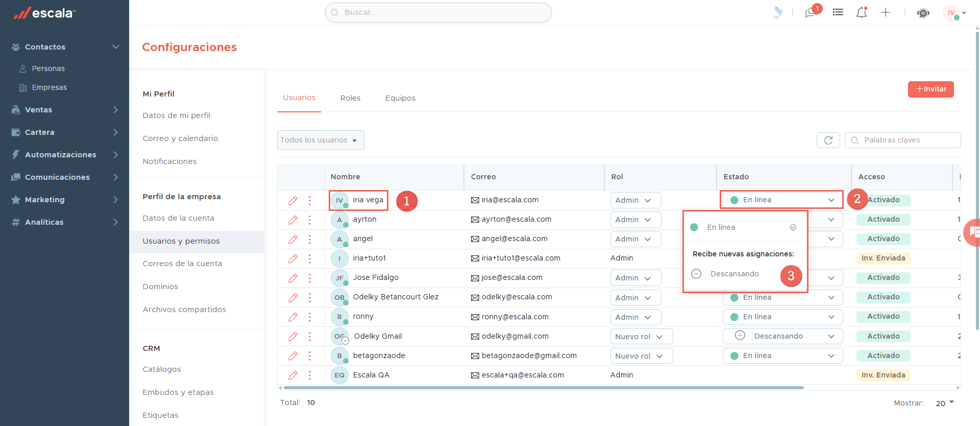Click the table horizontal scrollbar
The image size is (980, 426).
point(544,388)
